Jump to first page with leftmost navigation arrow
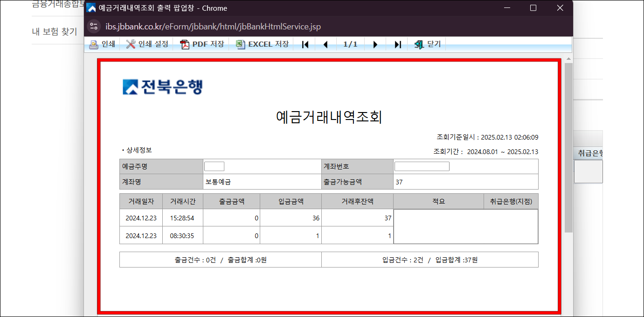This screenshot has width=644, height=317. [305, 44]
